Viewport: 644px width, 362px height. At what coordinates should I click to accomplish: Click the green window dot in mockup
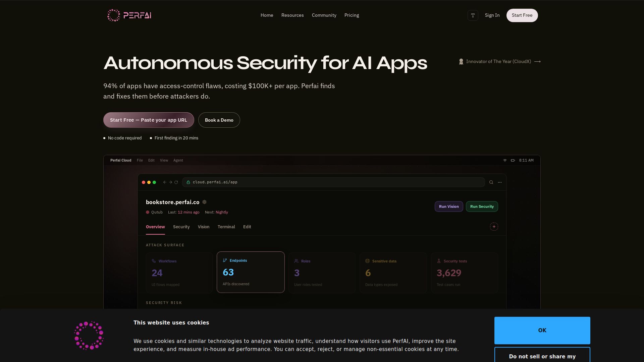coord(154,182)
